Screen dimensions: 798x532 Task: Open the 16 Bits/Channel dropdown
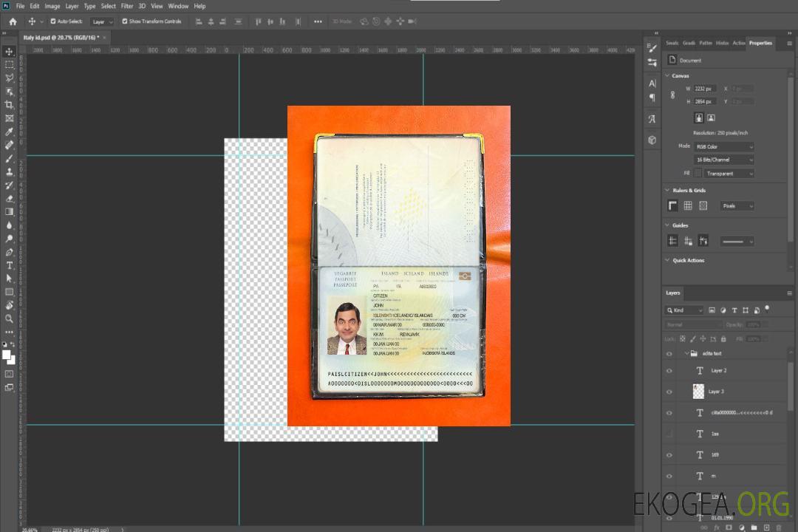(724, 160)
